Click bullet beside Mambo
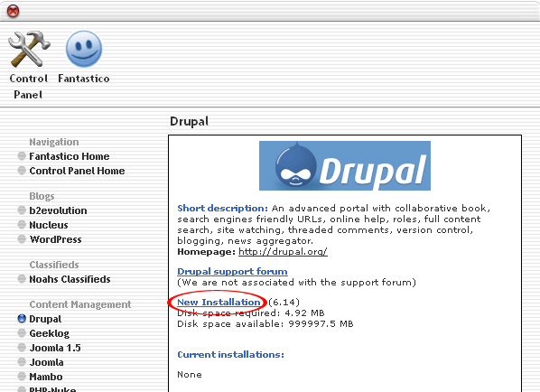540x392 pixels. (x=22, y=377)
